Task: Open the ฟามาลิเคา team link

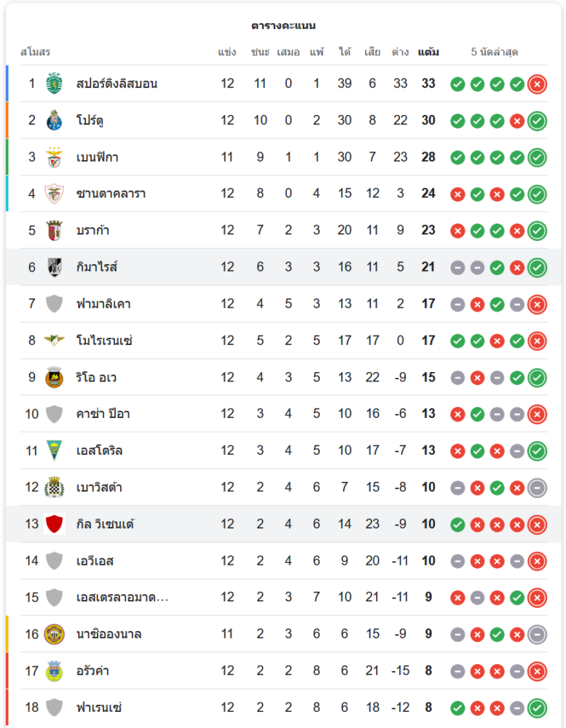Action: (103, 304)
